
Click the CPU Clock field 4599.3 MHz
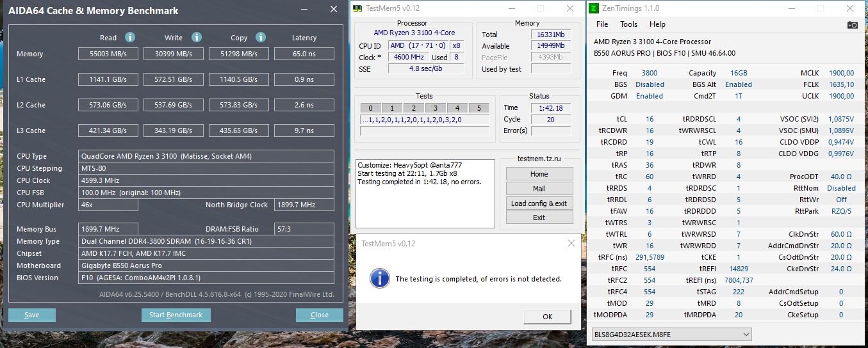[206, 180]
